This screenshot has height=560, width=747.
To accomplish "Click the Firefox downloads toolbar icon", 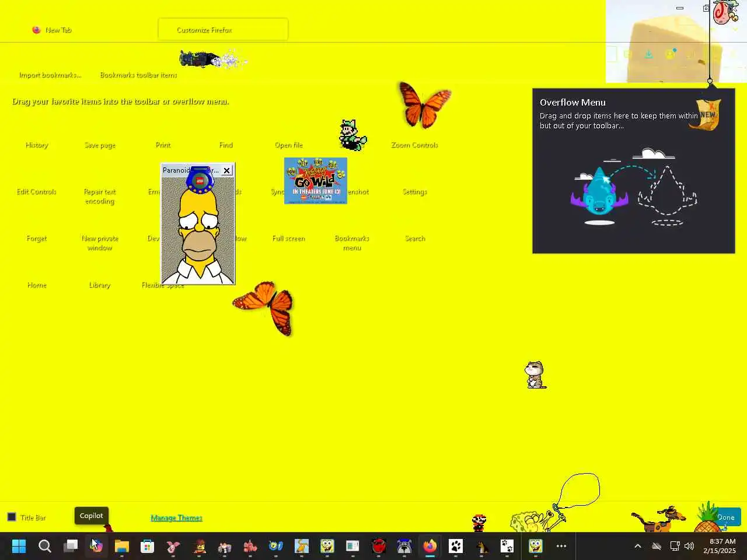I will click(649, 54).
